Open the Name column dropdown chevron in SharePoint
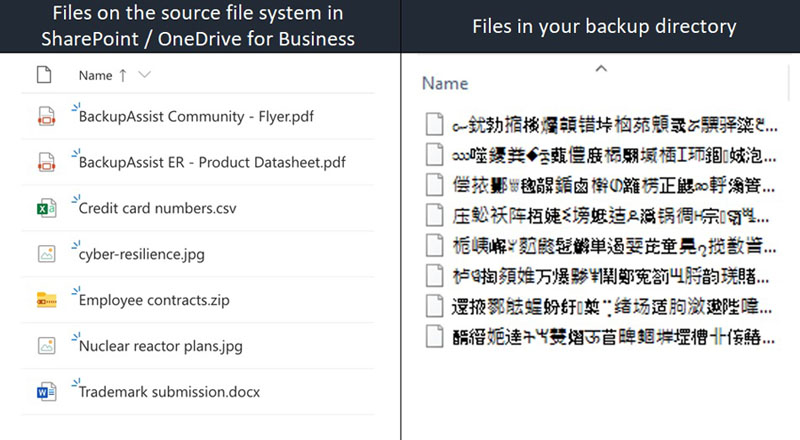 point(144,75)
